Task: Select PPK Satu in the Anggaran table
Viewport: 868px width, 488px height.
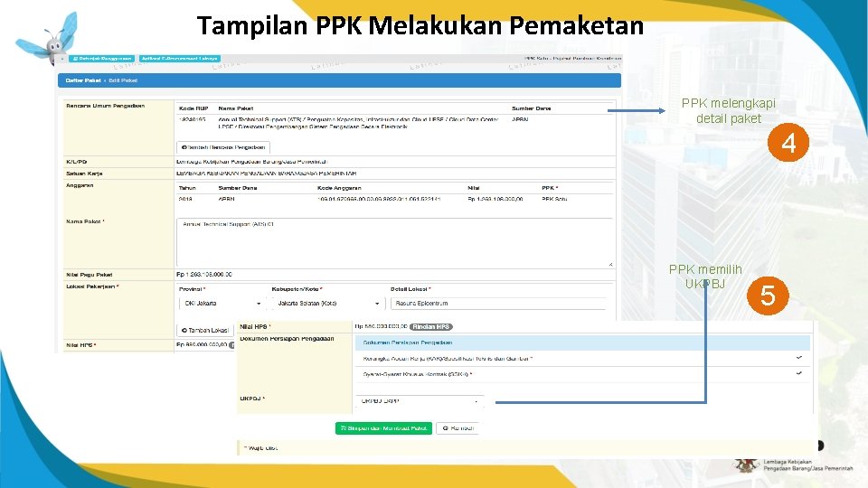Action: [x=554, y=199]
